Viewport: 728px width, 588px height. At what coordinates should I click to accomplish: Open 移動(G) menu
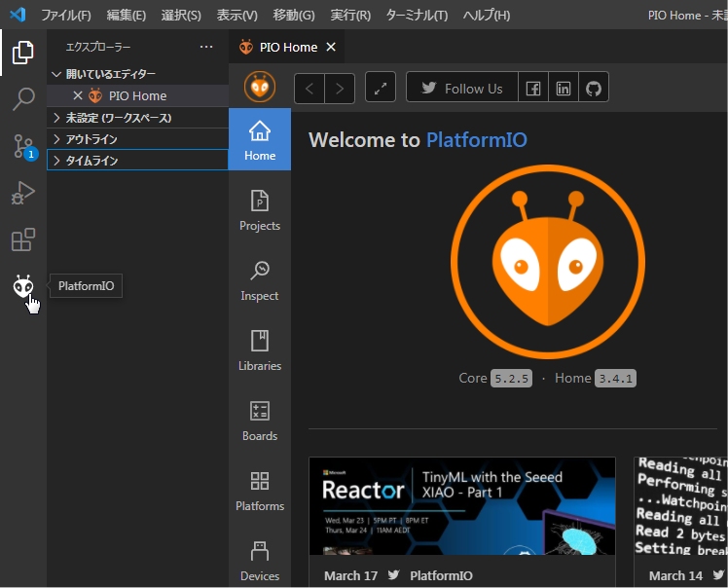click(293, 15)
